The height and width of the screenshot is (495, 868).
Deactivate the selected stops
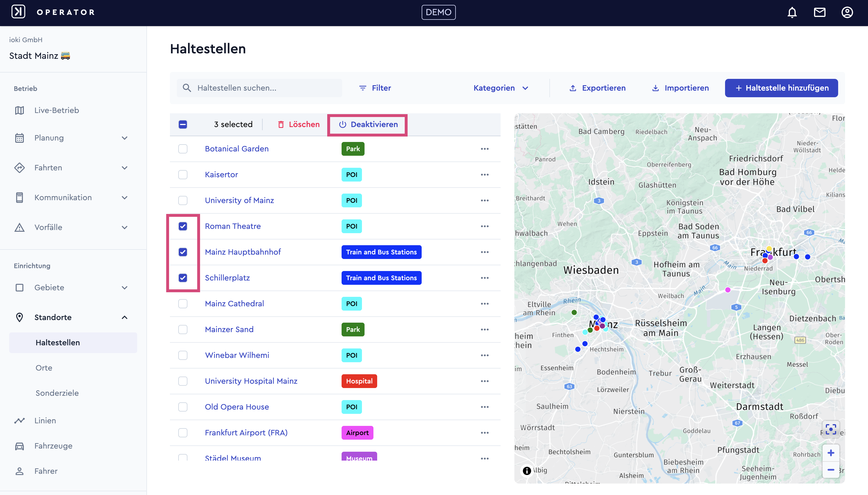tap(368, 124)
